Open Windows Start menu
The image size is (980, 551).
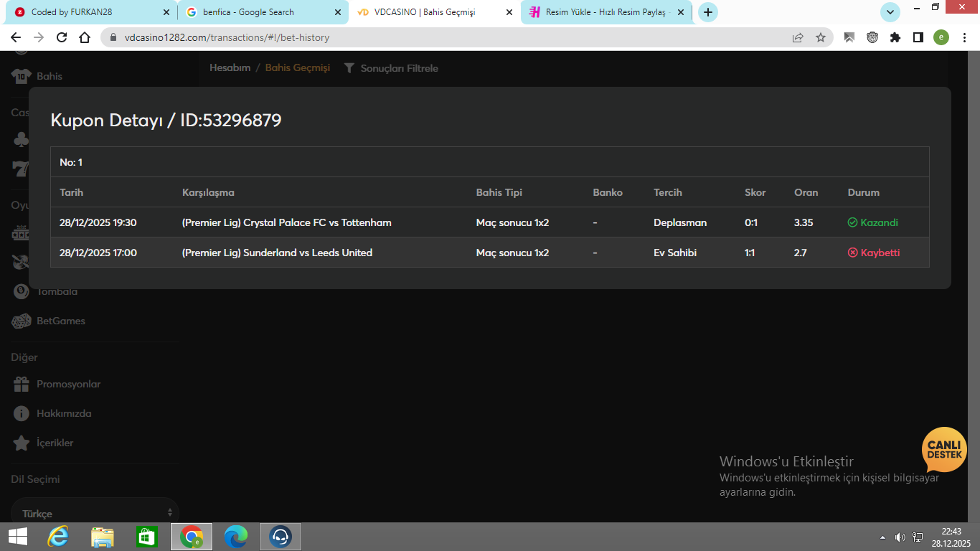18,537
